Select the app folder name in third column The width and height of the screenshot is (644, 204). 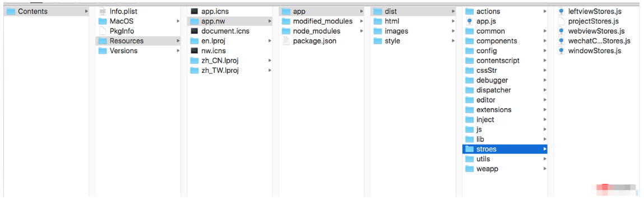point(299,12)
